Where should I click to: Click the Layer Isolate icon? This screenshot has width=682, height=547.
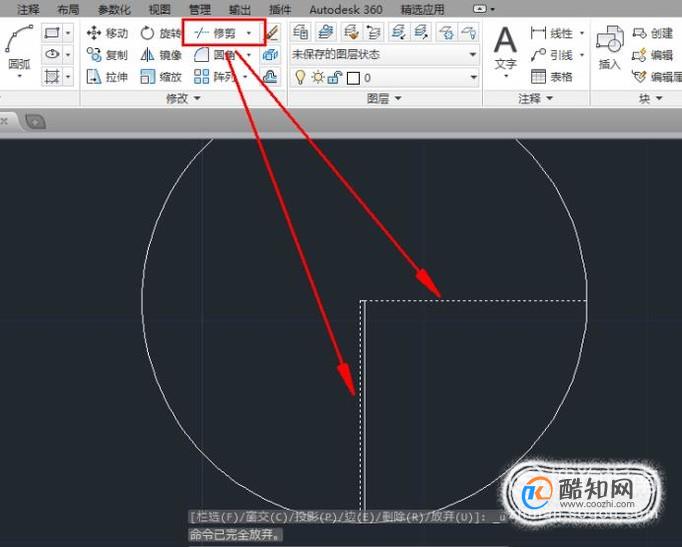tap(398, 33)
